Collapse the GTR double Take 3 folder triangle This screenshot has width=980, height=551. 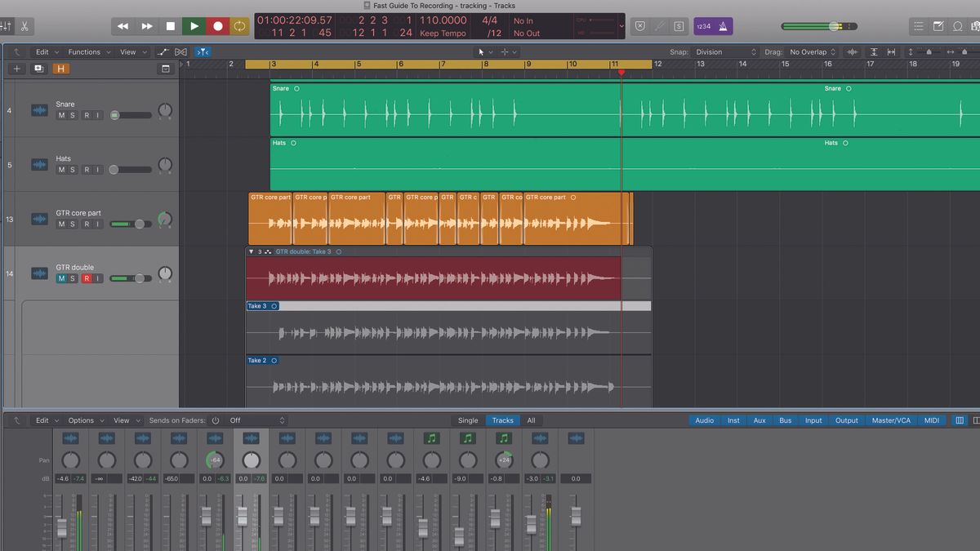pos(252,251)
